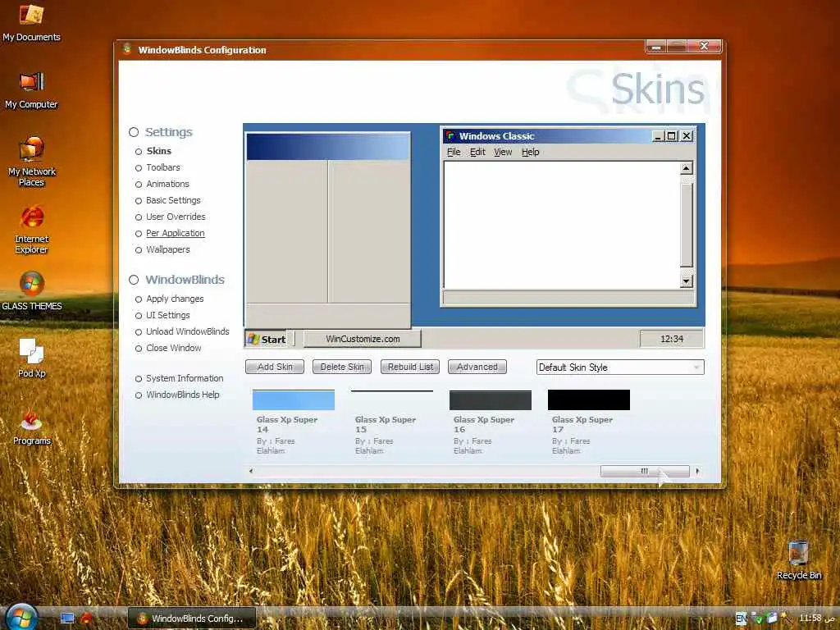Click the red quick launch icon
Screen dimensions: 840x630
point(85,619)
